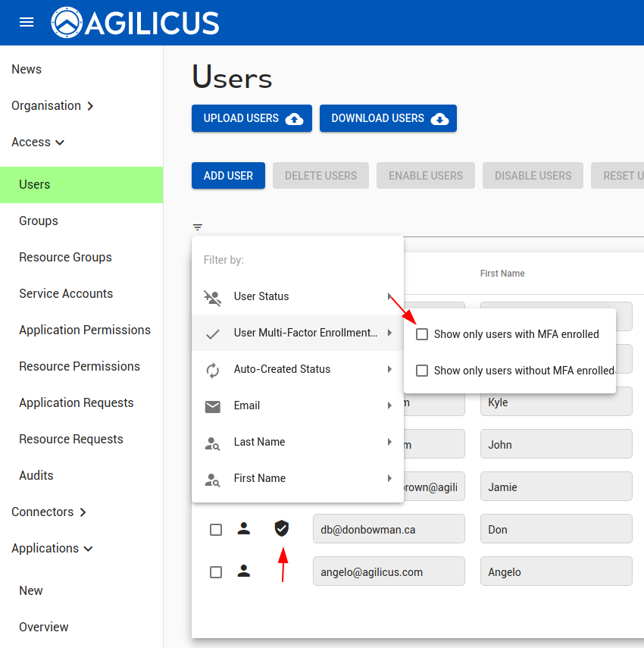The width and height of the screenshot is (644, 648).
Task: Expand the Connectors sidebar section
Action: pos(48,512)
